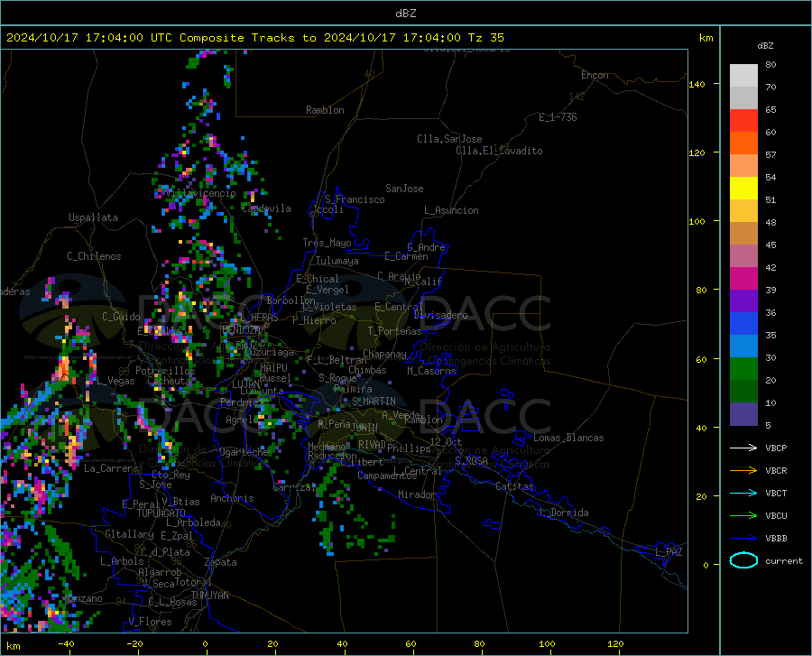812x656 pixels.
Task: Click the 'dBZ' title at window top
Action: click(x=405, y=14)
